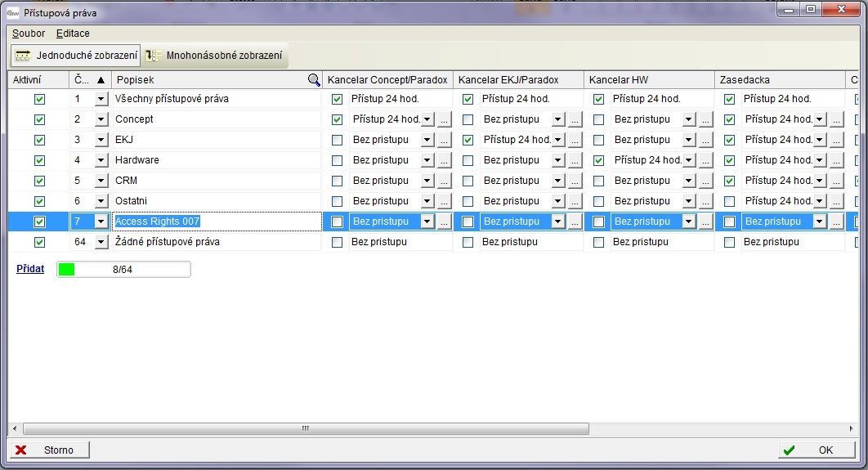Open ellipsis button for Concept row Kancelar Concept/Paradox

[x=444, y=119]
